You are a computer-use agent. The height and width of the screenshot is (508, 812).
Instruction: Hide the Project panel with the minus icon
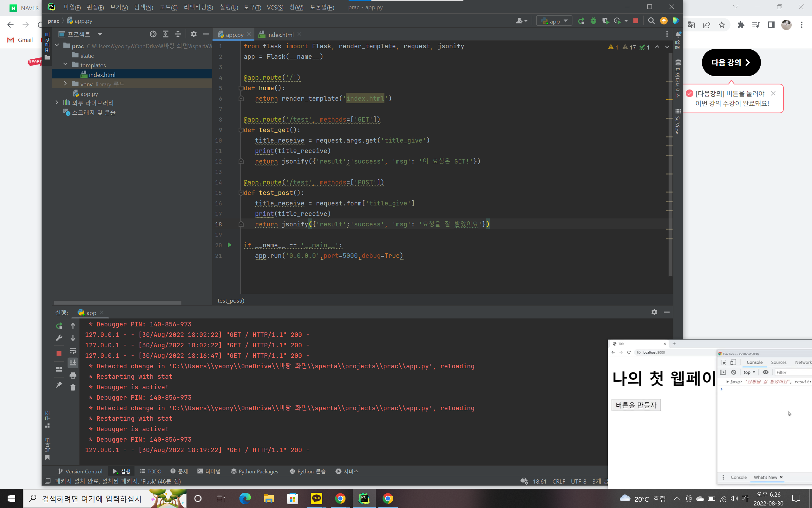point(206,34)
